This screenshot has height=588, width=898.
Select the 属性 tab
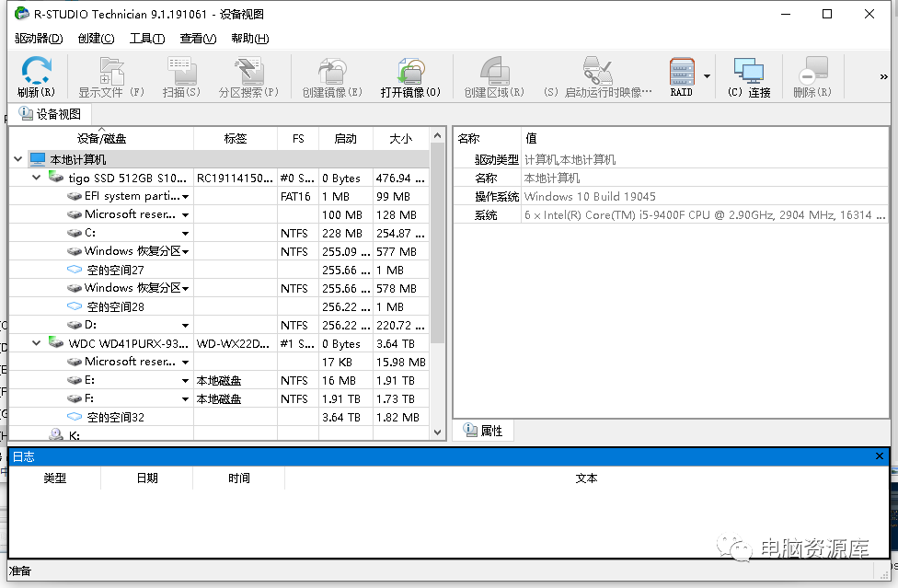(x=483, y=430)
